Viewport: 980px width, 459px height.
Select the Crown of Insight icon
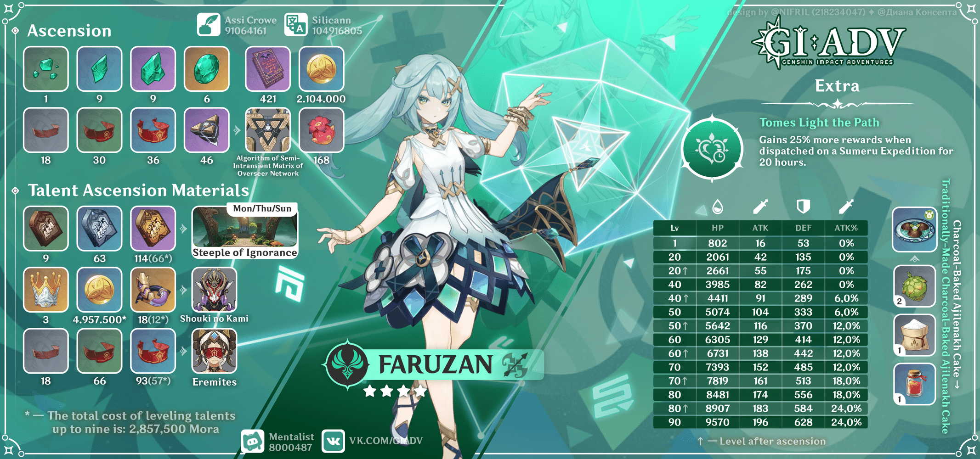[x=46, y=290]
